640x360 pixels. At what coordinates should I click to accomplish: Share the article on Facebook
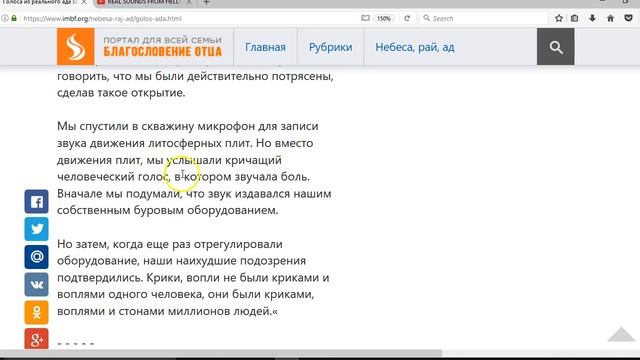36,202
